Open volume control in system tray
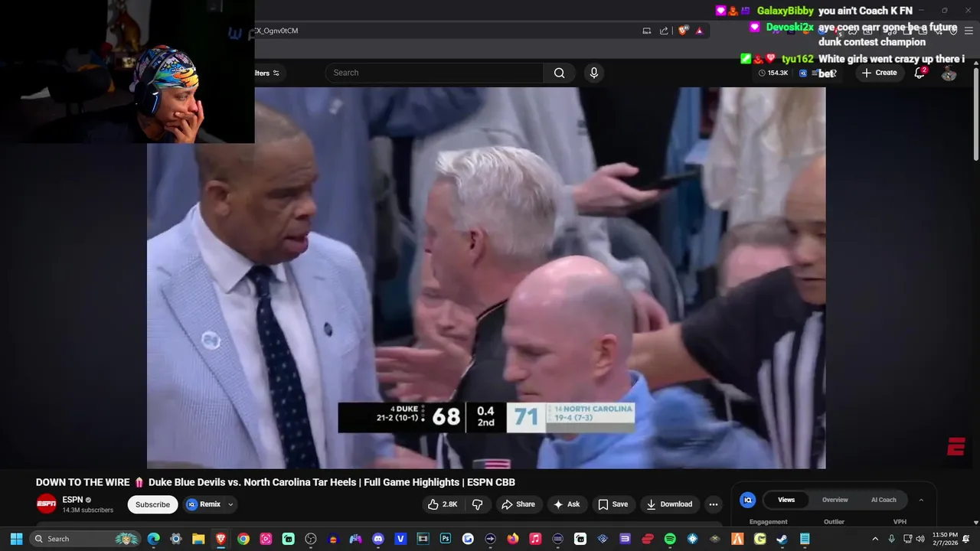980x551 pixels. 920,539
